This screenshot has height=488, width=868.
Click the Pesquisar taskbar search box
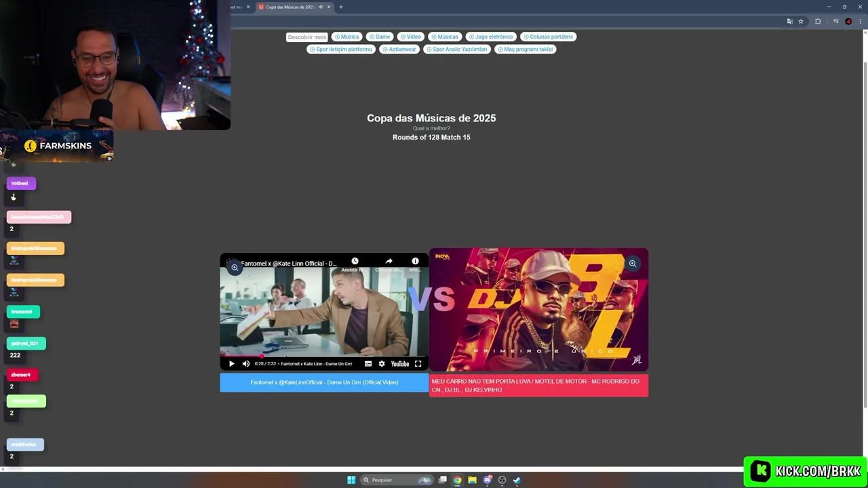397,480
